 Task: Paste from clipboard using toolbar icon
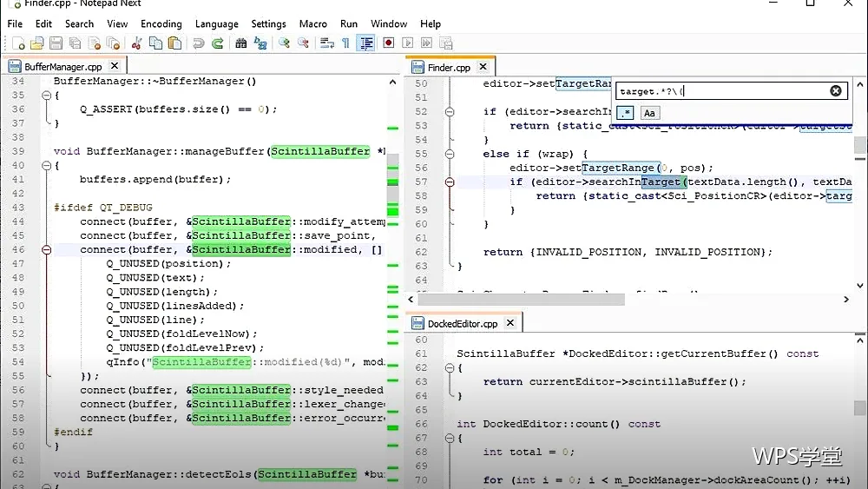175,43
